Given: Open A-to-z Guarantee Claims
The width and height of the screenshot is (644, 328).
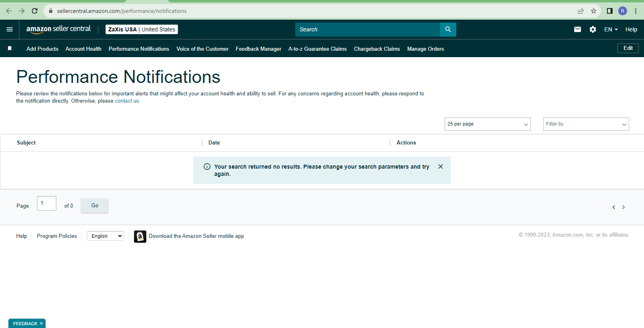Looking at the screenshot, I should 317,49.
